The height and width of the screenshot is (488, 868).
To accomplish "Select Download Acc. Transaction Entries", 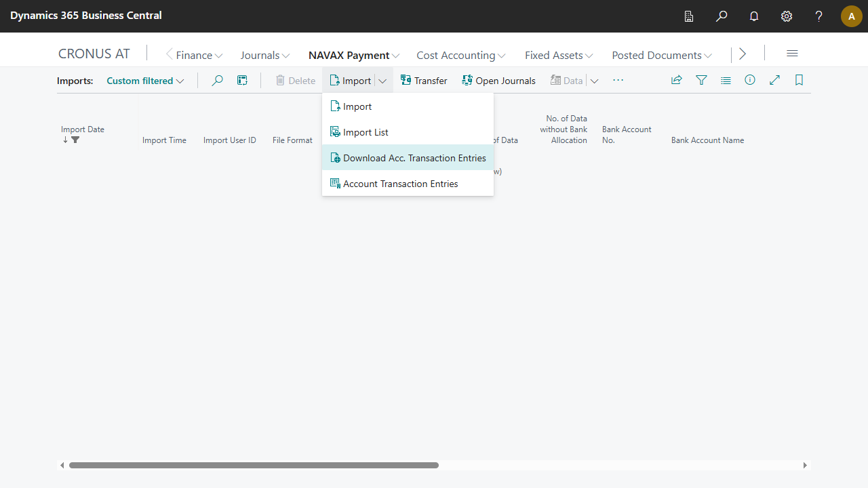I will pos(408,158).
